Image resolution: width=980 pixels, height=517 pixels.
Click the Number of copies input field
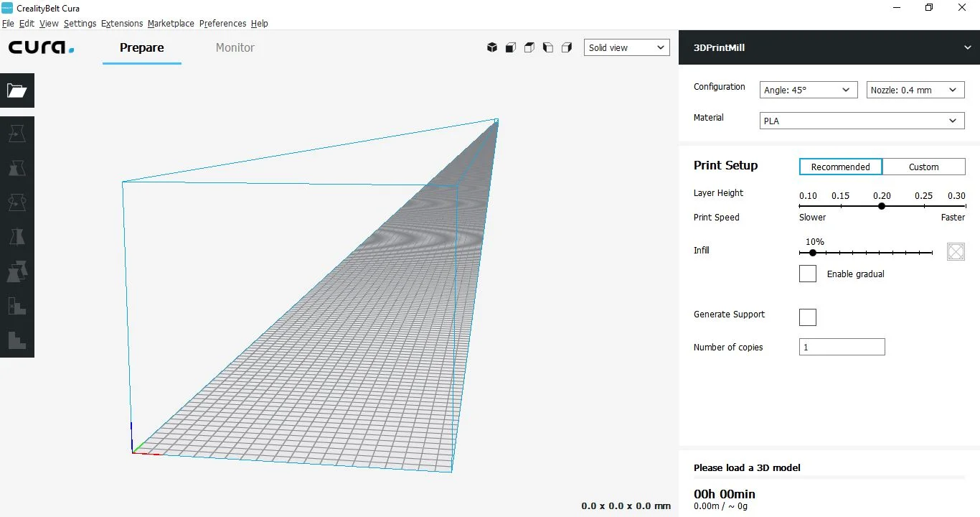click(842, 347)
